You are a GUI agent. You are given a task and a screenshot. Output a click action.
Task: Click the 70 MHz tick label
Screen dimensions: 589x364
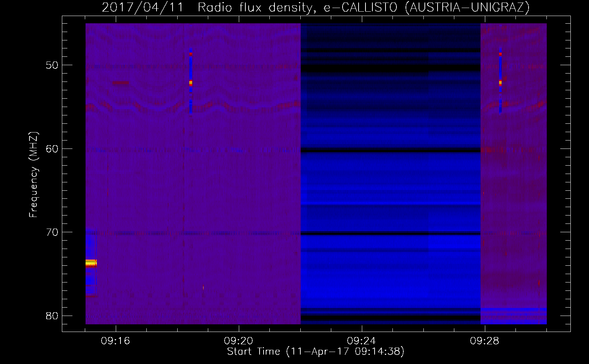(x=52, y=232)
